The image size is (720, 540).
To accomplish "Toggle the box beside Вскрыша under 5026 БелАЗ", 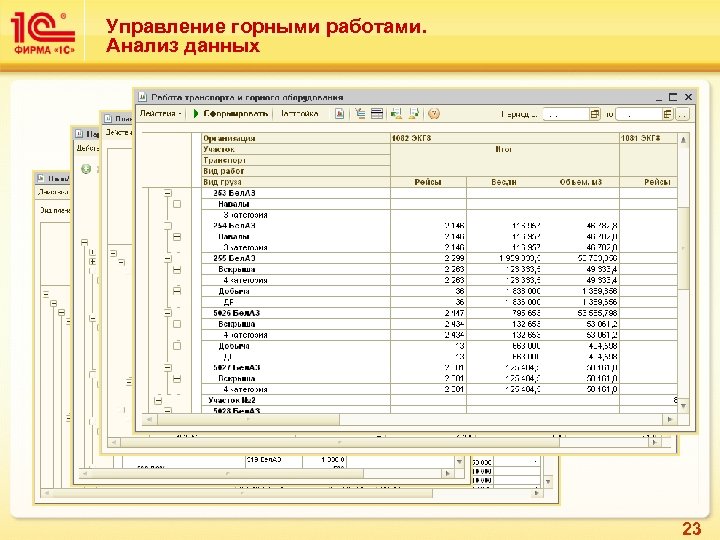I will tap(177, 324).
